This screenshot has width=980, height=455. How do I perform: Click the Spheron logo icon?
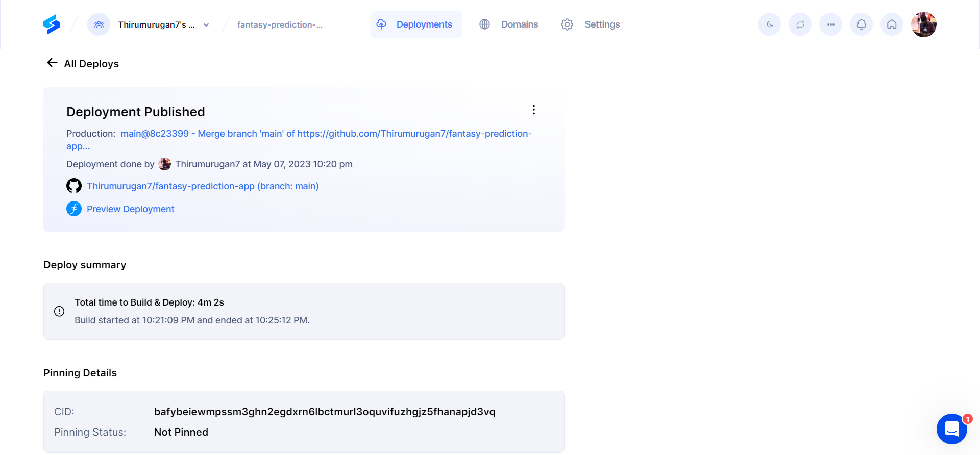pyautogui.click(x=52, y=24)
